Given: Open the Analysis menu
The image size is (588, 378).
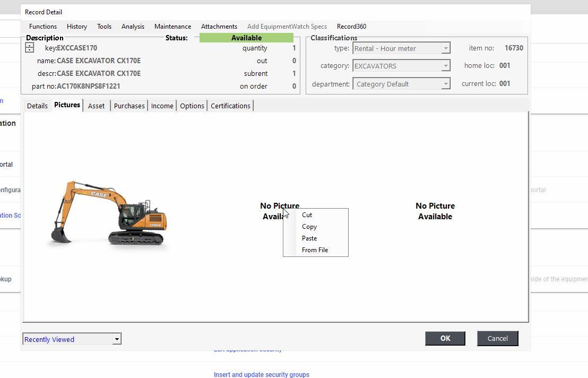Looking at the screenshot, I should pos(133,26).
